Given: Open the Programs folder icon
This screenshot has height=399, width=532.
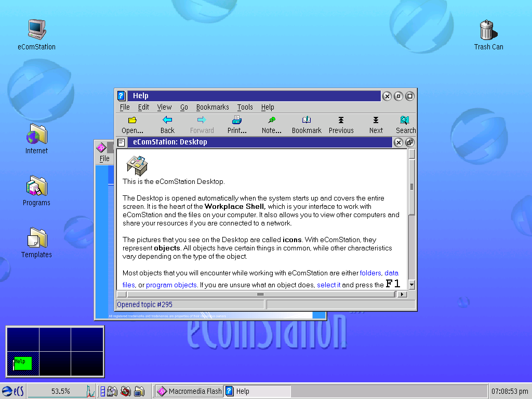Looking at the screenshot, I should pyautogui.click(x=37, y=186).
